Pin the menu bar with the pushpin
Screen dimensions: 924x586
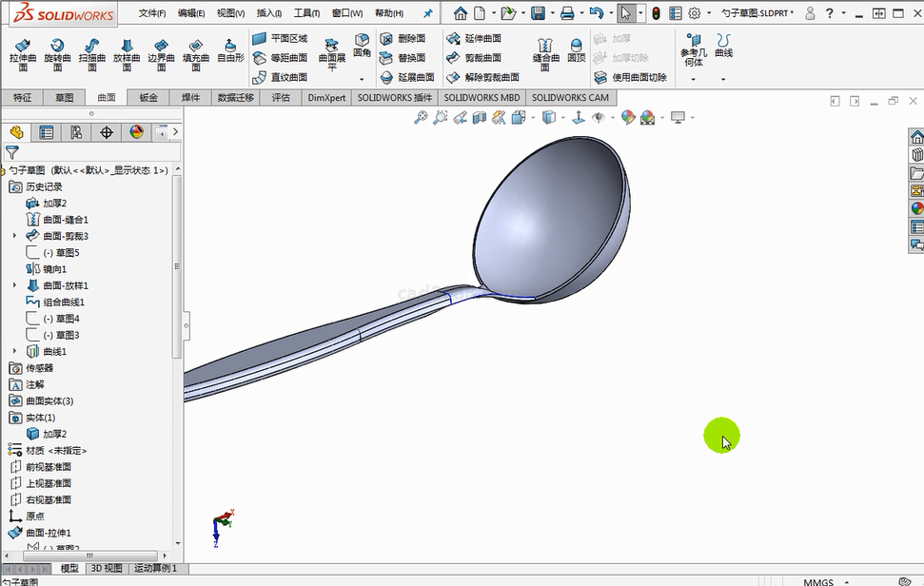coord(428,13)
